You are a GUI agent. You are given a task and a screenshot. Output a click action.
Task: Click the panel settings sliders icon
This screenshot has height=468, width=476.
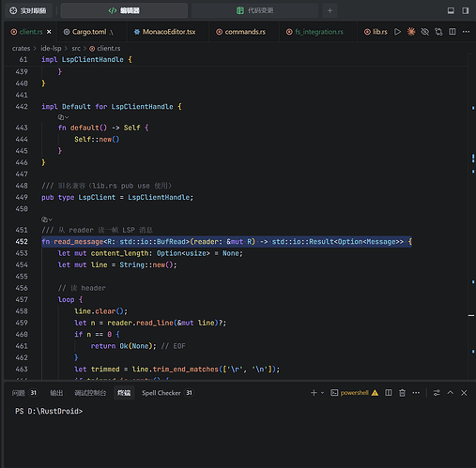pos(437,393)
